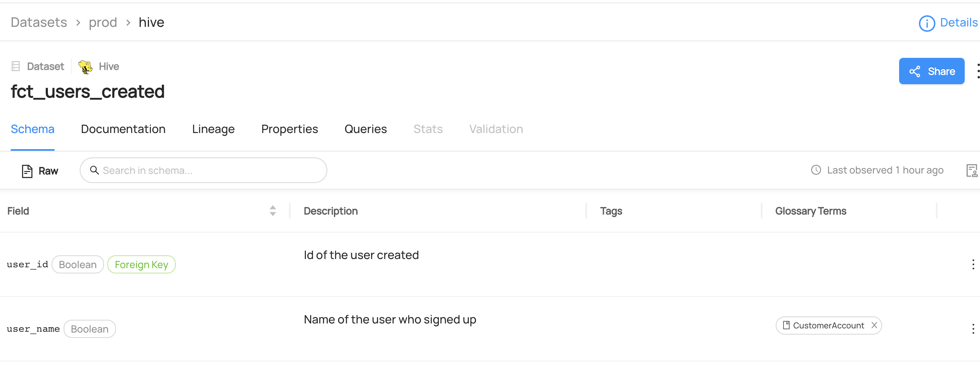Open user_name row three-dot menu
980x366 pixels.
pyautogui.click(x=973, y=329)
